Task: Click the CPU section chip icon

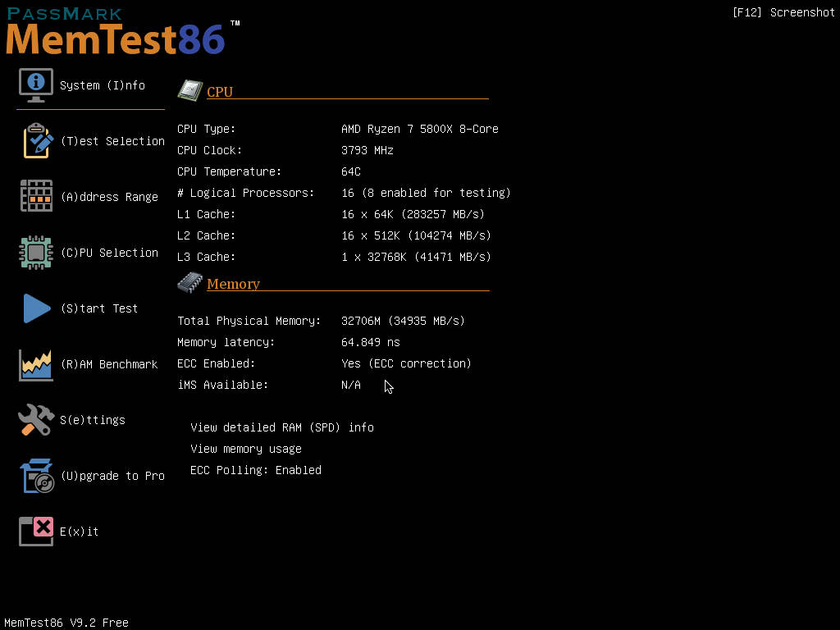Action: coord(190,90)
